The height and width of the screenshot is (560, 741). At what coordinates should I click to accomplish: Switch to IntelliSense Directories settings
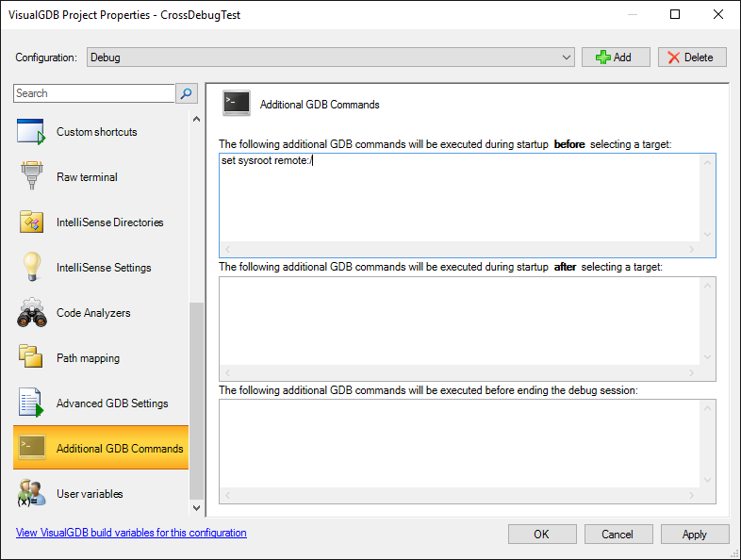[101, 222]
